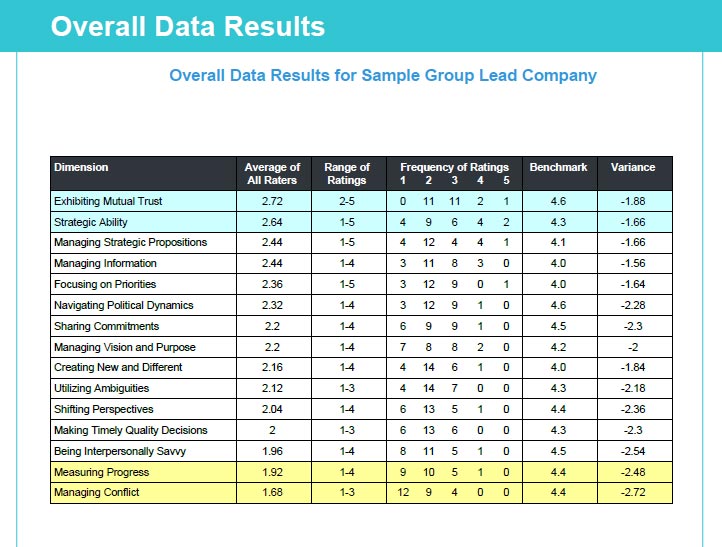Select the 'Exhibiting Mutual Trust' row label
Viewport: 722px width, 547px height.
pyautogui.click(x=108, y=201)
